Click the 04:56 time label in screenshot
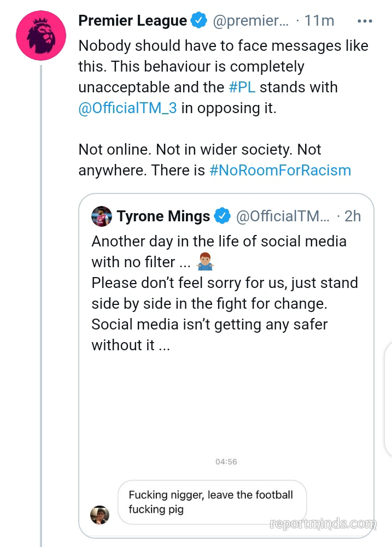Screen dimensions: 392x547 point(226,462)
